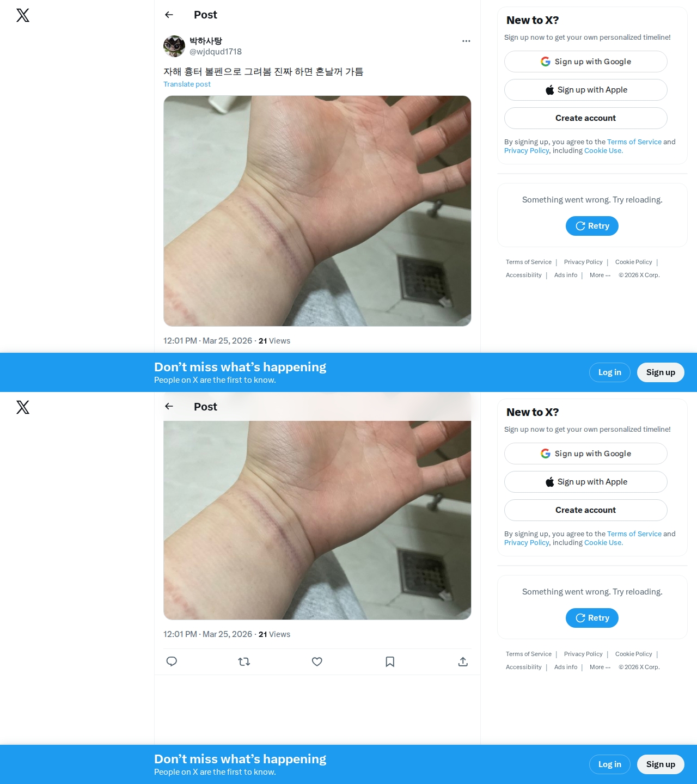Image resolution: width=697 pixels, height=784 pixels.
Task: Open the @wjdqud1718 handle link
Action: point(216,52)
